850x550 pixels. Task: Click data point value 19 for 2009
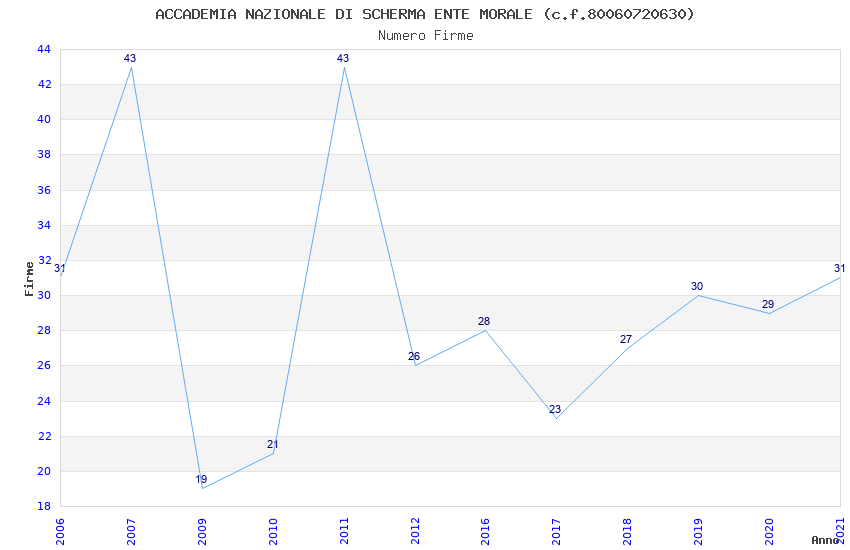click(201, 479)
